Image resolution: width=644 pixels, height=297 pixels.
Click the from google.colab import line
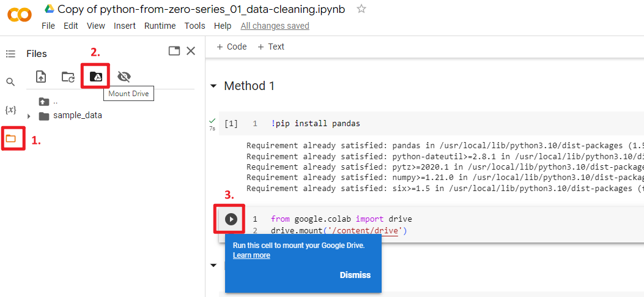[x=341, y=219]
